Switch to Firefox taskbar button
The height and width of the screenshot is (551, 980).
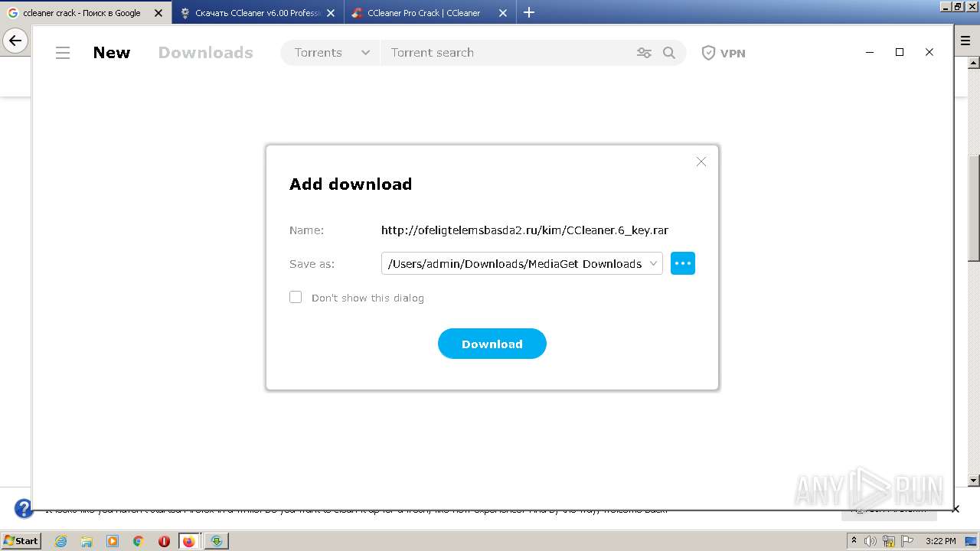click(189, 541)
